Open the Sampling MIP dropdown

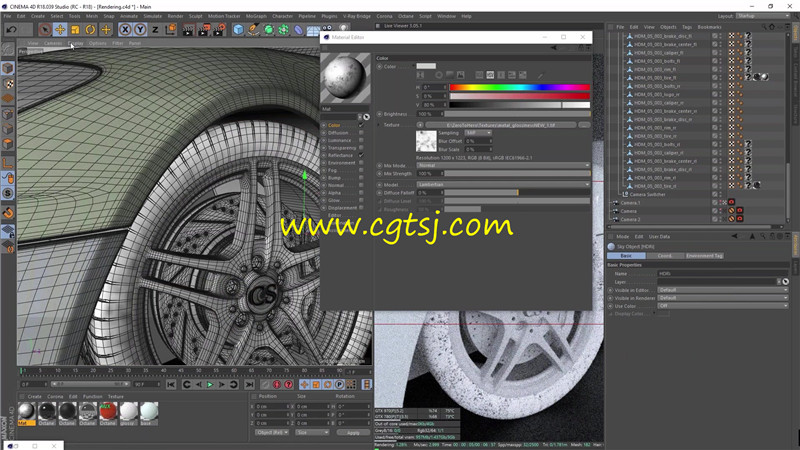pos(479,133)
